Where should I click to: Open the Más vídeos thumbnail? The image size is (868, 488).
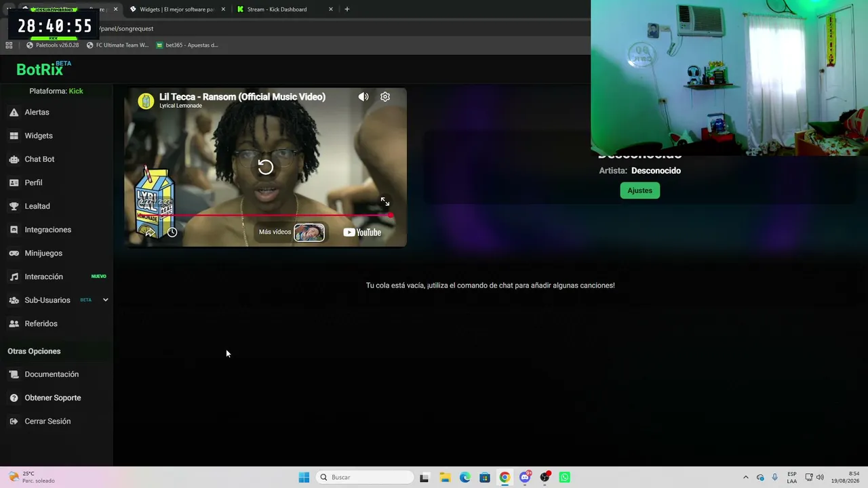[309, 232]
